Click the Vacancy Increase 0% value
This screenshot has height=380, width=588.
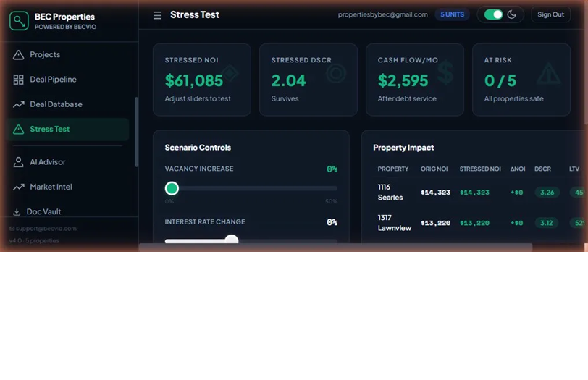coord(332,169)
